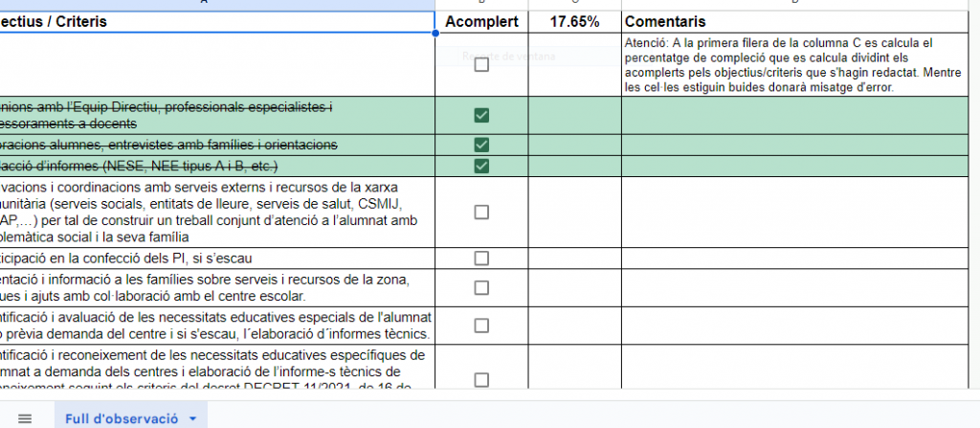Tick the confecció dels PI checkbox
Image resolution: width=980 pixels, height=428 pixels.
(x=481, y=258)
